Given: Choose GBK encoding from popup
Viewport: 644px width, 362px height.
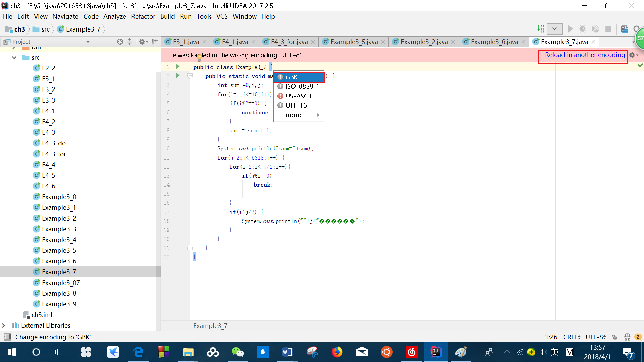Looking at the screenshot, I should pyautogui.click(x=299, y=77).
